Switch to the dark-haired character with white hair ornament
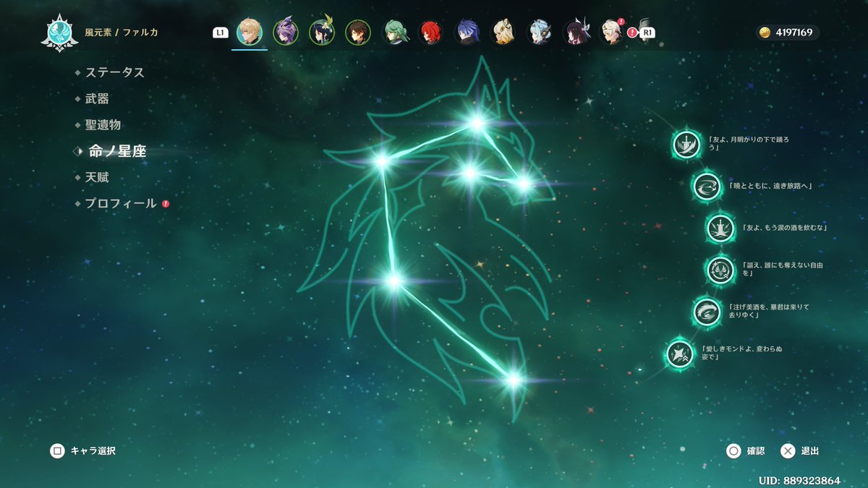This screenshot has width=868, height=488. point(575,33)
